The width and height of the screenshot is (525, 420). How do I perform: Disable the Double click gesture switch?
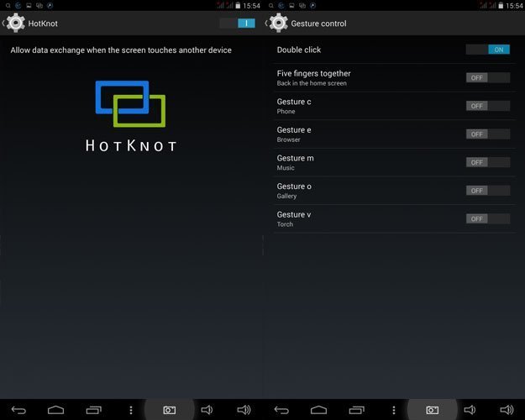pos(488,50)
